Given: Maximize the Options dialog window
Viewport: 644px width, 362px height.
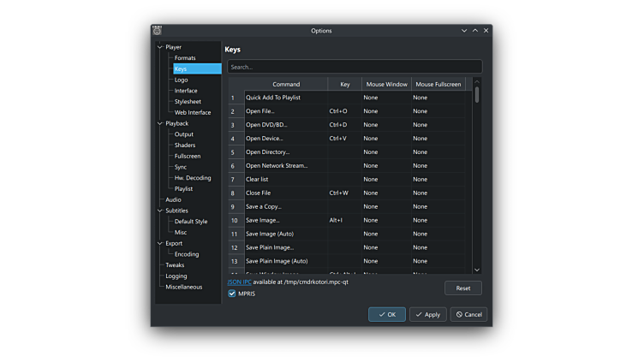Looking at the screenshot, I should pos(475,31).
